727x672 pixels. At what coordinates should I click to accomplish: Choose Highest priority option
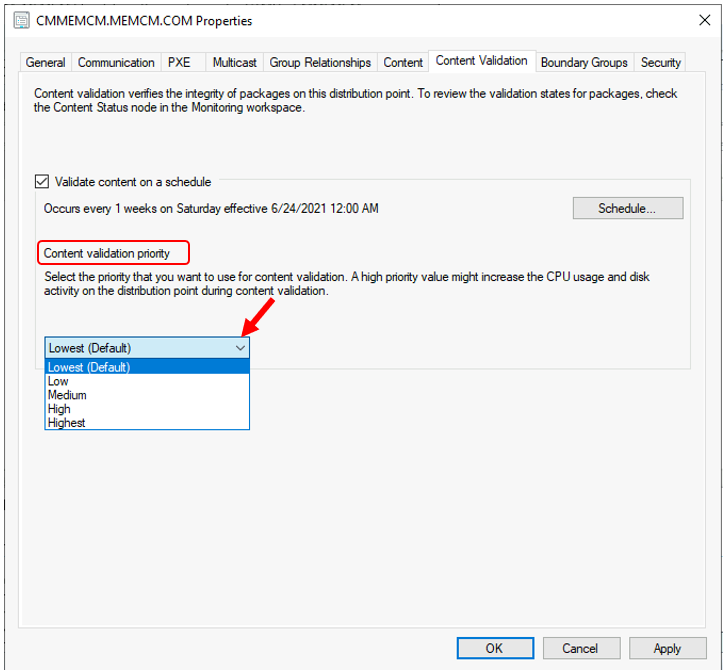(x=147, y=422)
